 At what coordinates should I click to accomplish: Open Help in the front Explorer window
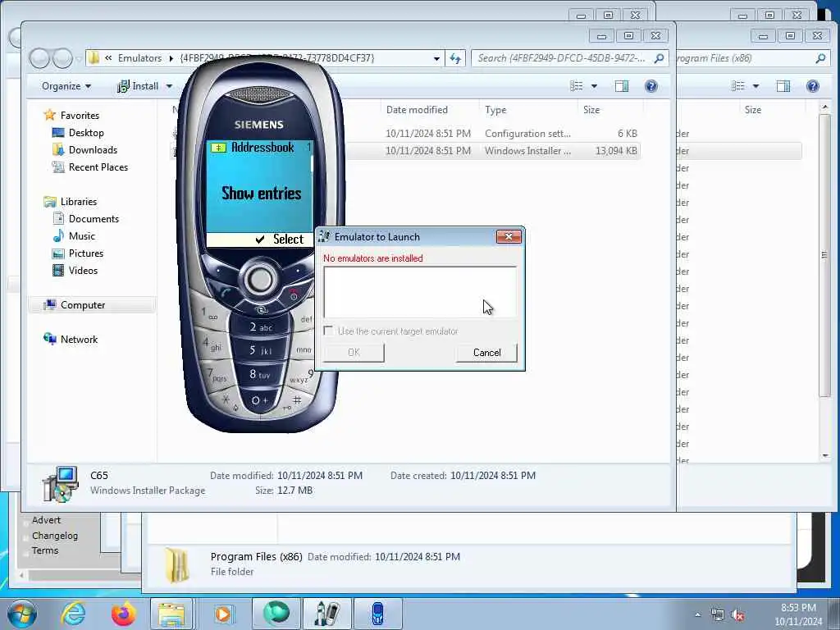(651, 86)
